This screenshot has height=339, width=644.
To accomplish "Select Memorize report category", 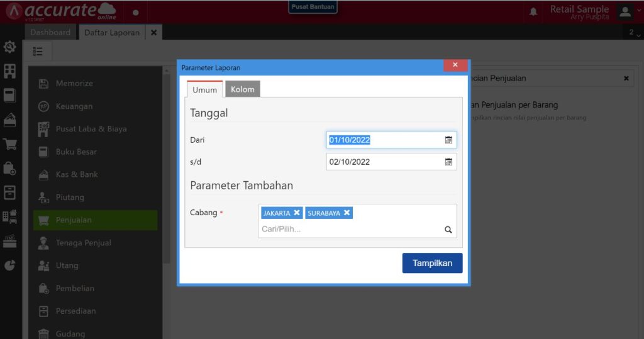I will [x=96, y=84].
